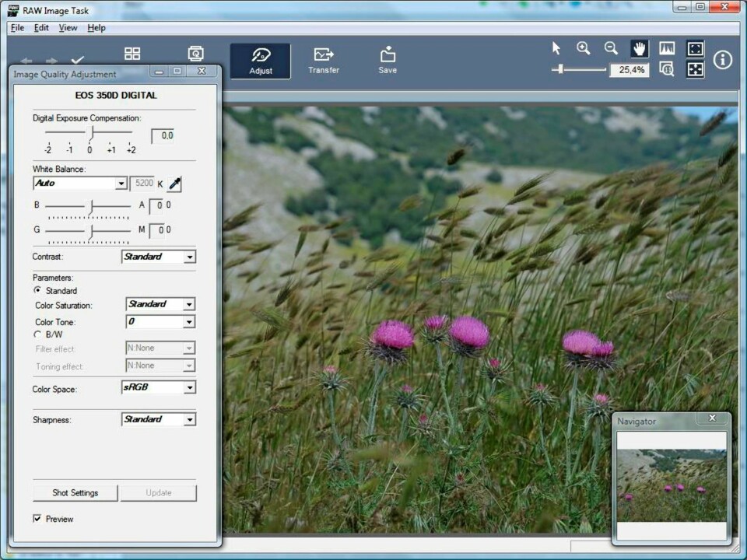The width and height of the screenshot is (747, 560).
Task: Minimize the Image Quality Adjustment window
Action: point(159,71)
